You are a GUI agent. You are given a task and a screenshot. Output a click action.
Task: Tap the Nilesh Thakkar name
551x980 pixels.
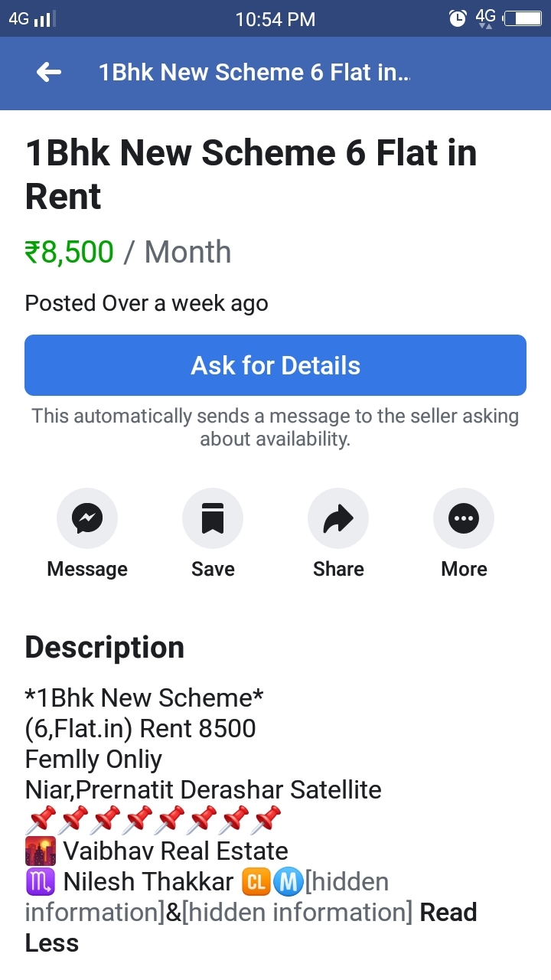(x=148, y=881)
